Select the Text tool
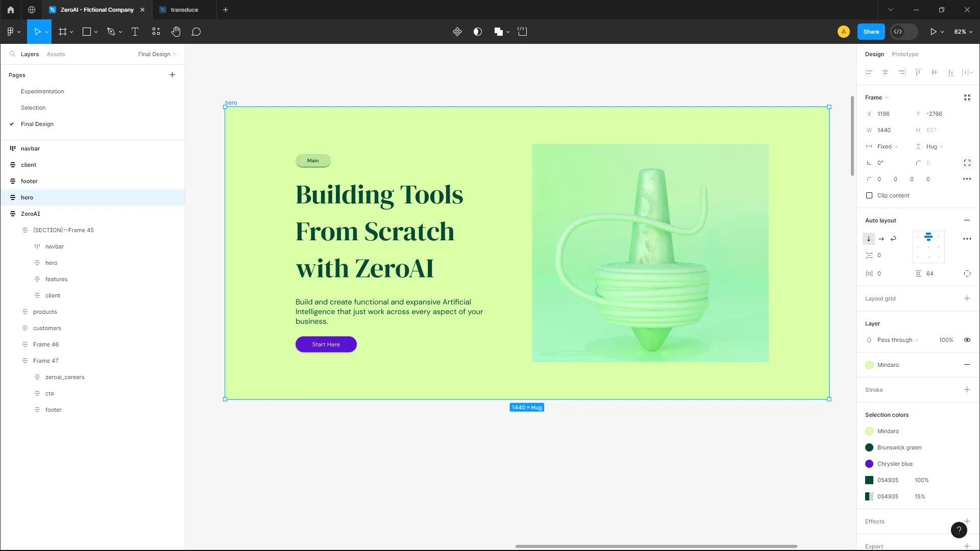This screenshot has height=551, width=980. pos(135,32)
